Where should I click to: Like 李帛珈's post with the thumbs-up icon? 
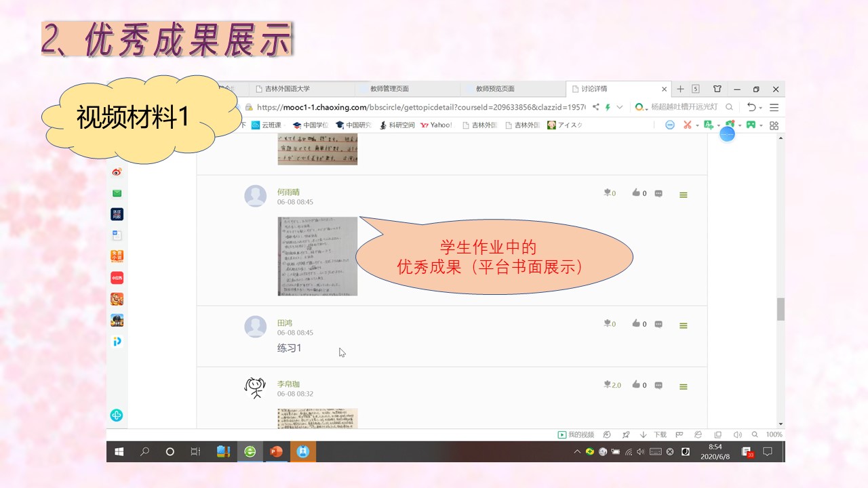pyautogui.click(x=636, y=385)
